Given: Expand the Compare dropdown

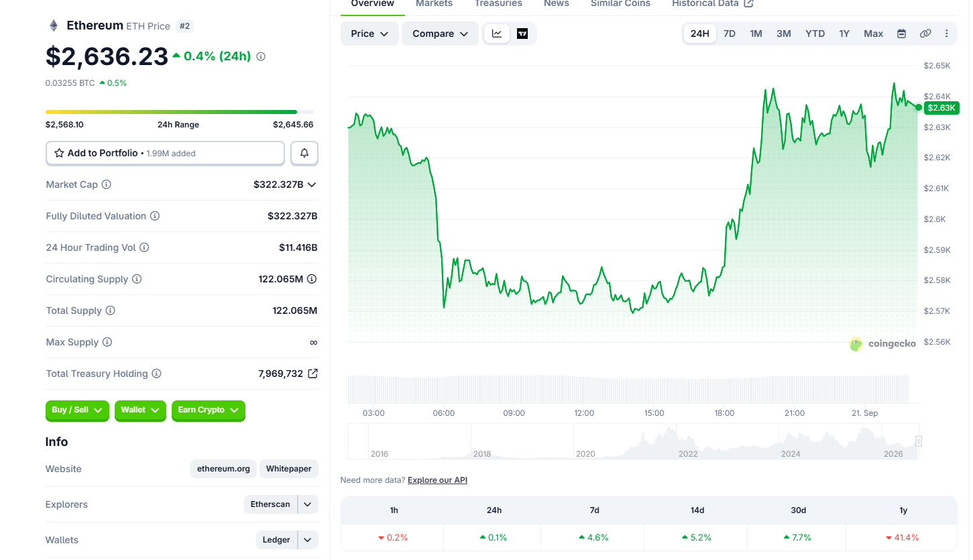Looking at the screenshot, I should [440, 34].
